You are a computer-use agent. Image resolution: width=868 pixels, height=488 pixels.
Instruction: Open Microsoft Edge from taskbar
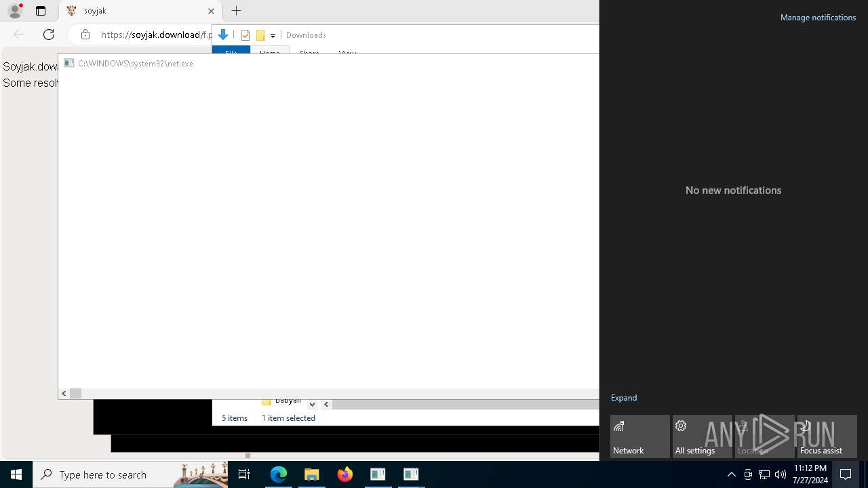click(279, 474)
